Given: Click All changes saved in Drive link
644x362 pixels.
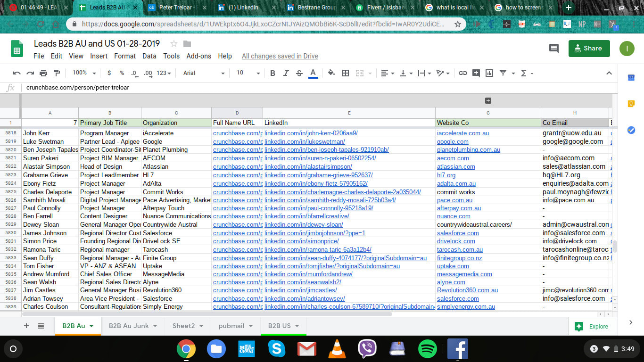Looking at the screenshot, I should [280, 56].
